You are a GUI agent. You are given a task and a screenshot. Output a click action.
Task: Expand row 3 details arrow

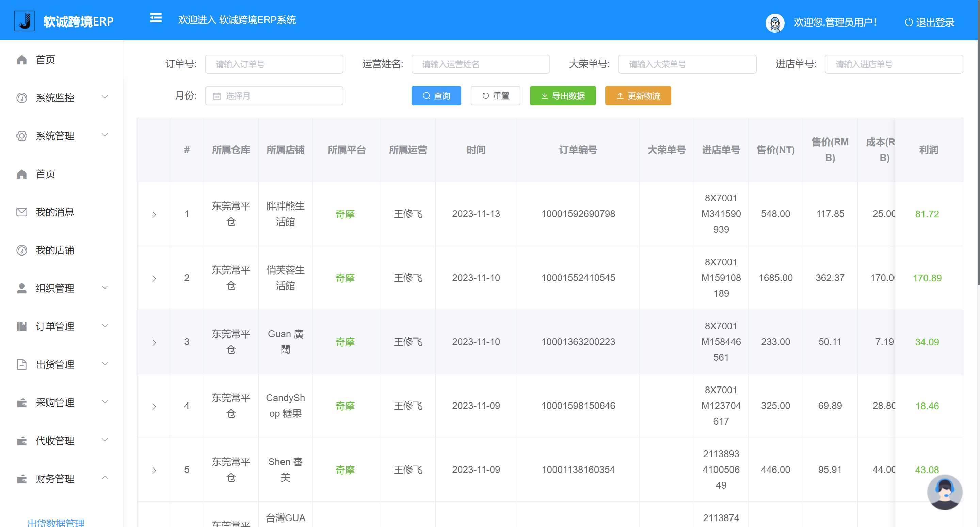click(x=154, y=342)
